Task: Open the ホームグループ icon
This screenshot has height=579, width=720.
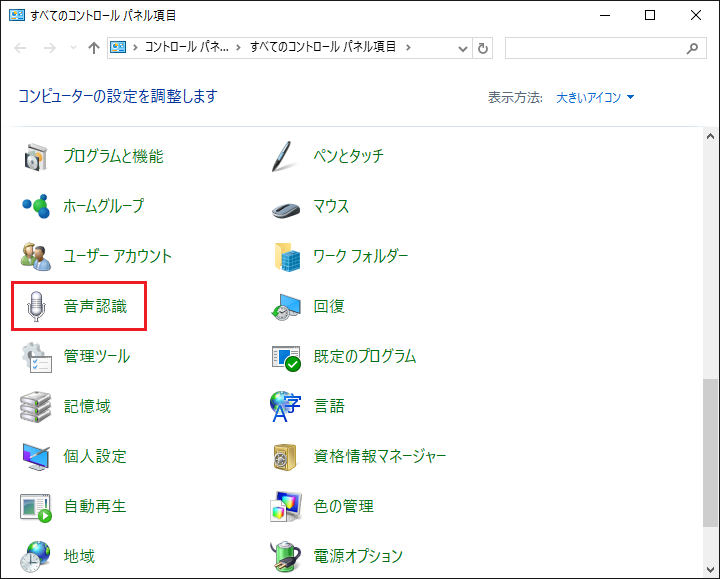Action: coord(37,206)
